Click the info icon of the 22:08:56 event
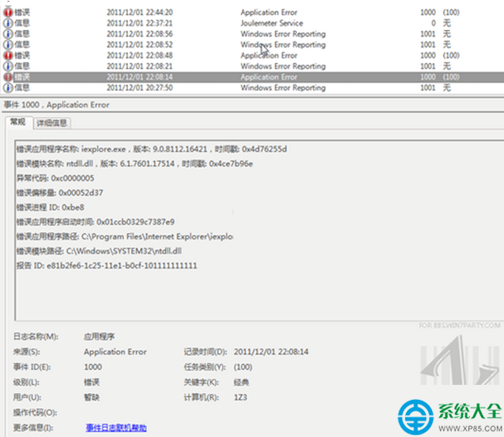The width and height of the screenshot is (504, 437). point(8,34)
